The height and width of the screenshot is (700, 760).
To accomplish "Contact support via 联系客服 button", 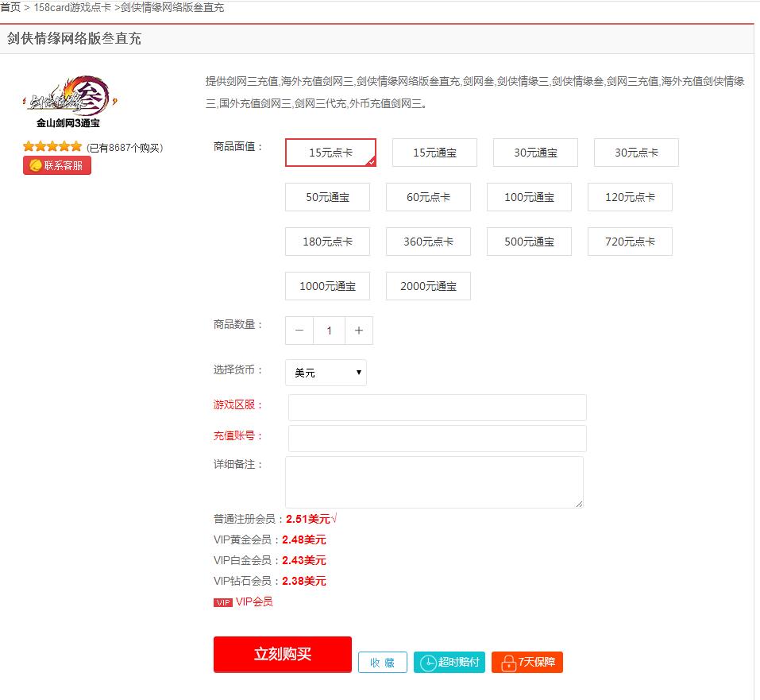I will pos(57,165).
